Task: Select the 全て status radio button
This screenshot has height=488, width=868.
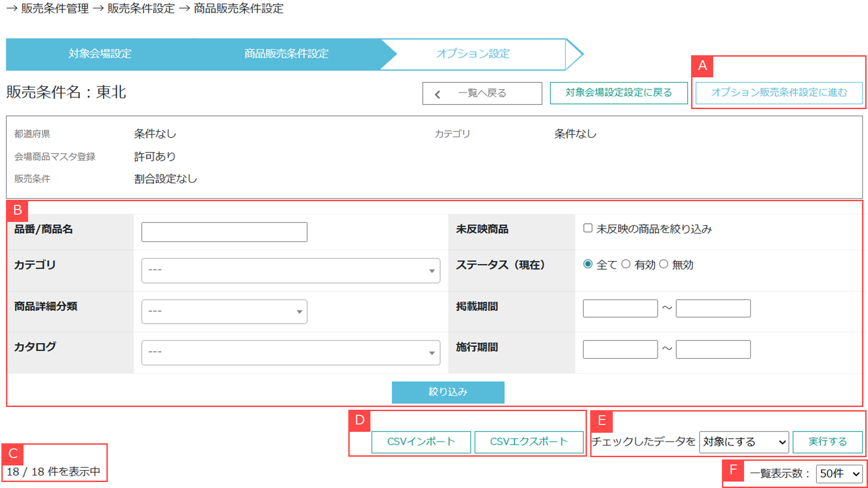Action: 588,264
